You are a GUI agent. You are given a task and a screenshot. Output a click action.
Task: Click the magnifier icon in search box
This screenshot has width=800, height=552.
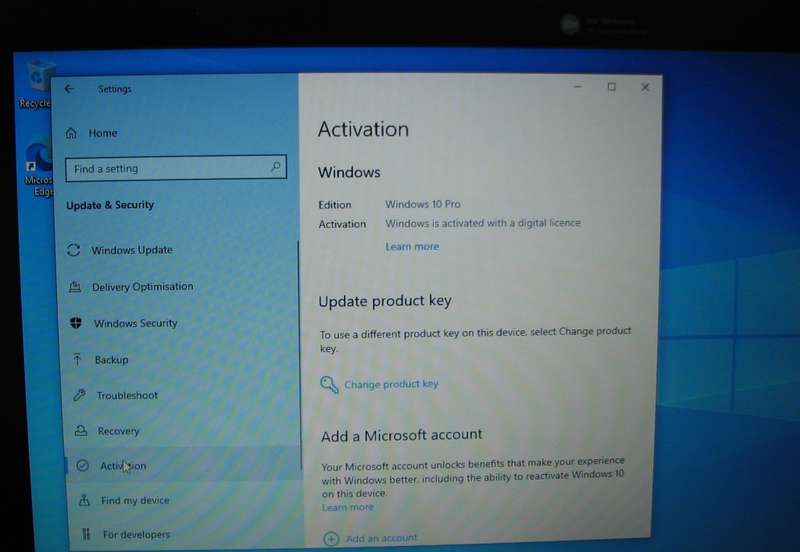point(276,166)
